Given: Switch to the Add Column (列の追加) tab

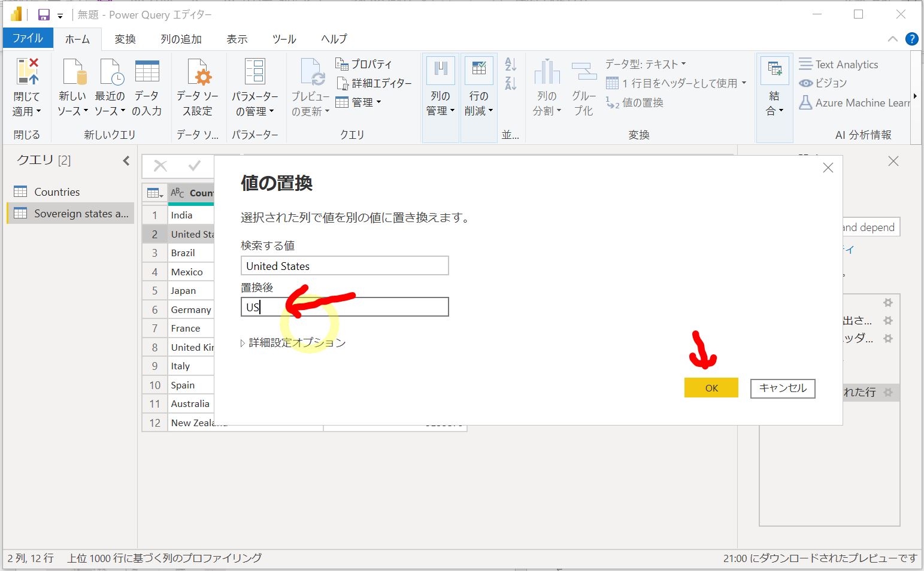Looking at the screenshot, I should point(181,39).
